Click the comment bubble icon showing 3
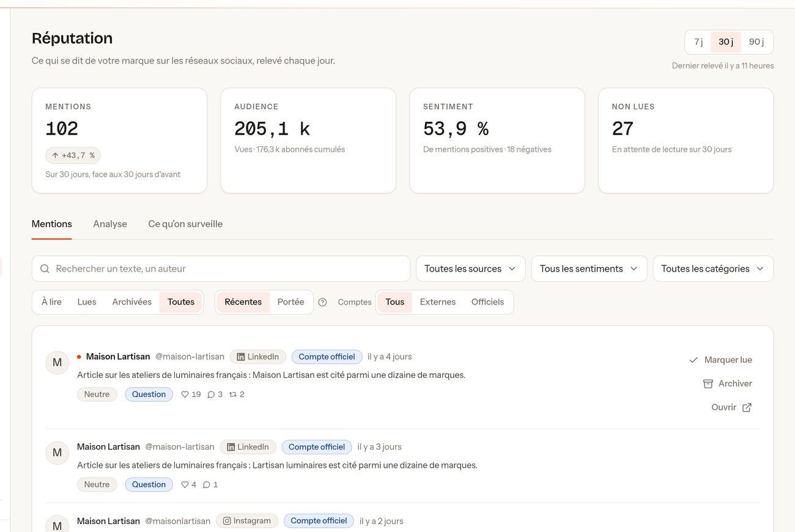The height and width of the screenshot is (532, 795). click(211, 394)
